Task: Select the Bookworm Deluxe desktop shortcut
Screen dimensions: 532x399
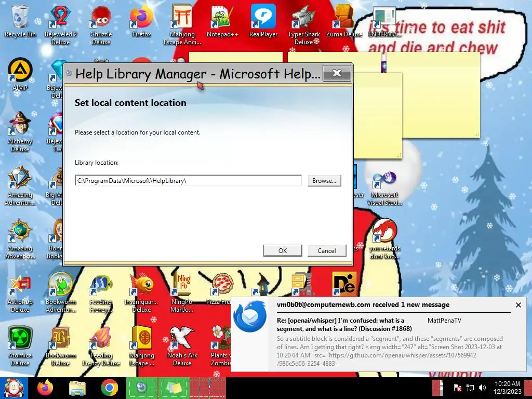Action: (60, 346)
